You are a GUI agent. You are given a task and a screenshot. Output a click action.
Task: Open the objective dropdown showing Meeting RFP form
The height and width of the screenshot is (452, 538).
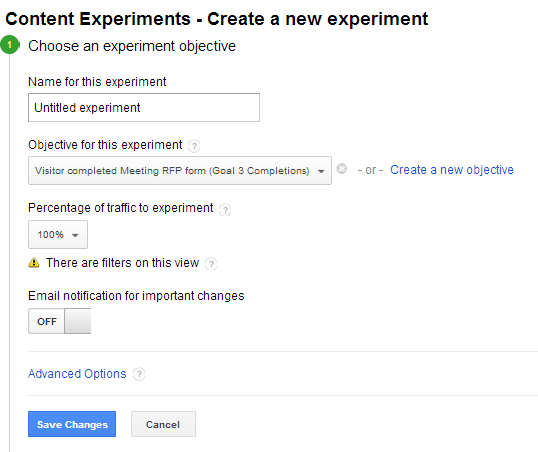tap(180, 171)
